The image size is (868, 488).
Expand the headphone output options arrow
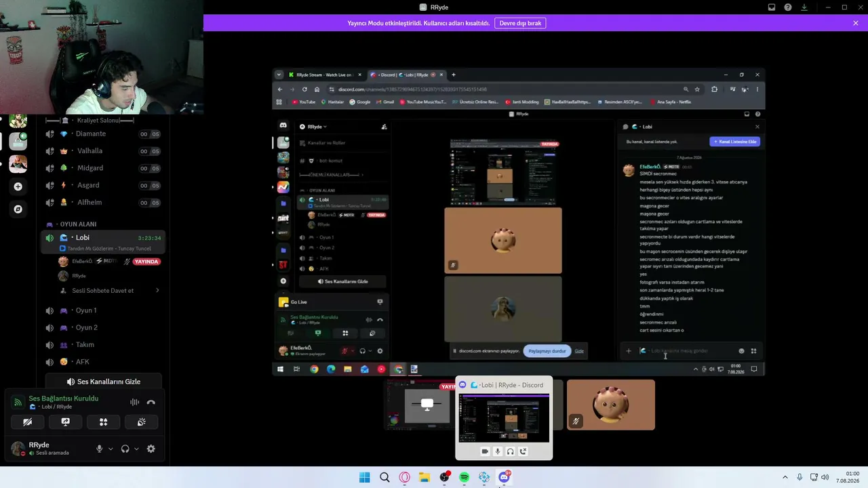coord(136,449)
